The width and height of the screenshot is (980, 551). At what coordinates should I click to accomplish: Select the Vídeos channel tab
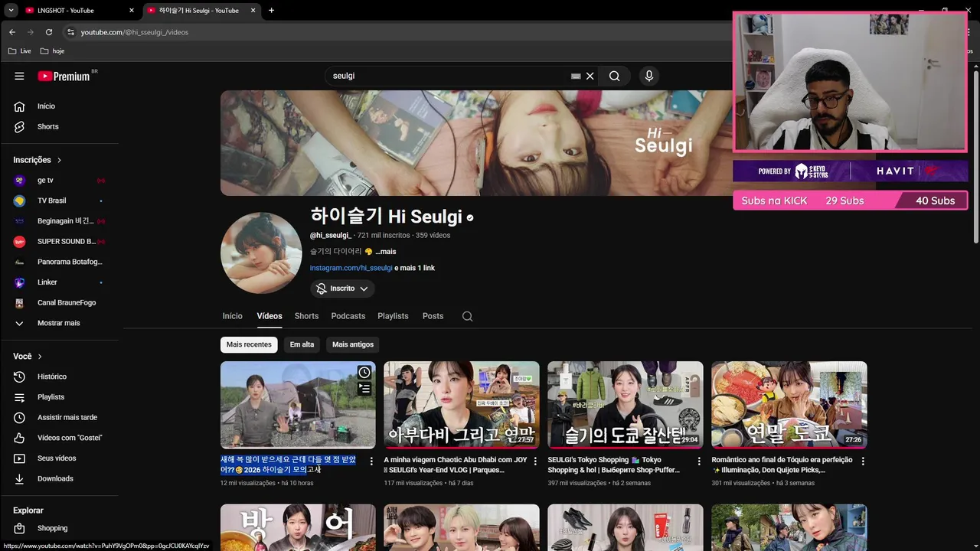pyautogui.click(x=269, y=316)
